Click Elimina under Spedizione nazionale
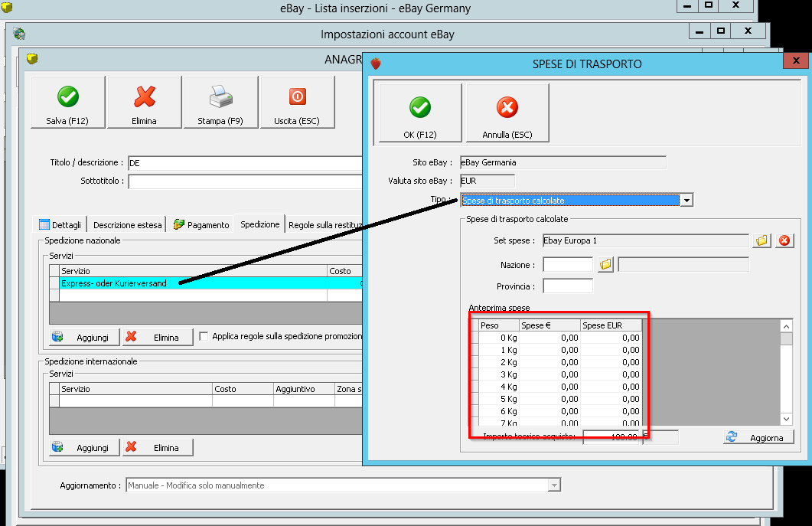 coord(158,338)
